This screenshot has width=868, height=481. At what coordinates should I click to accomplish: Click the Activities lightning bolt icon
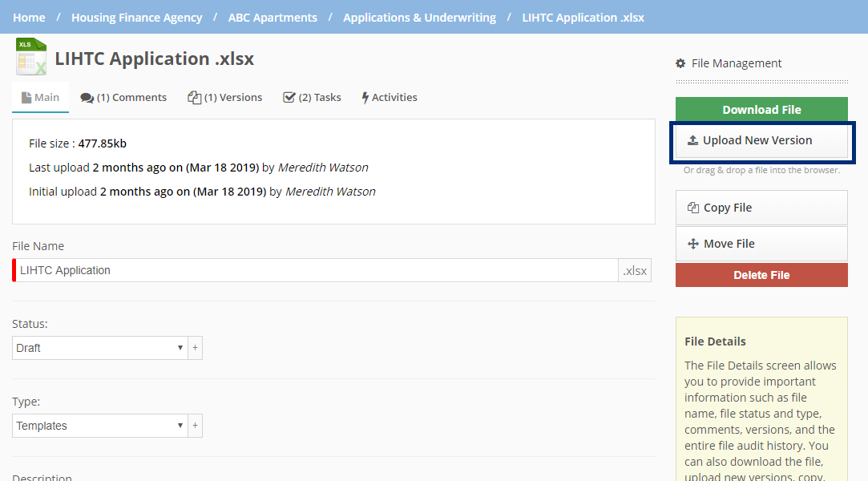click(x=365, y=98)
